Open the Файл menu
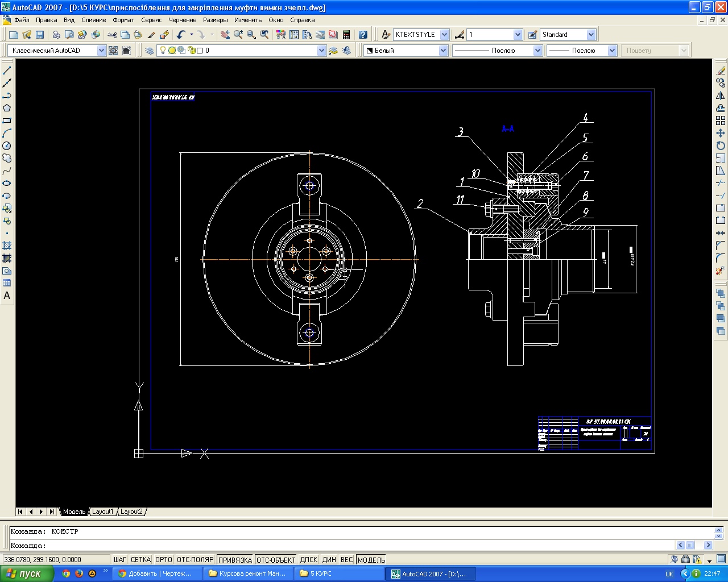The image size is (728, 582). click(22, 20)
